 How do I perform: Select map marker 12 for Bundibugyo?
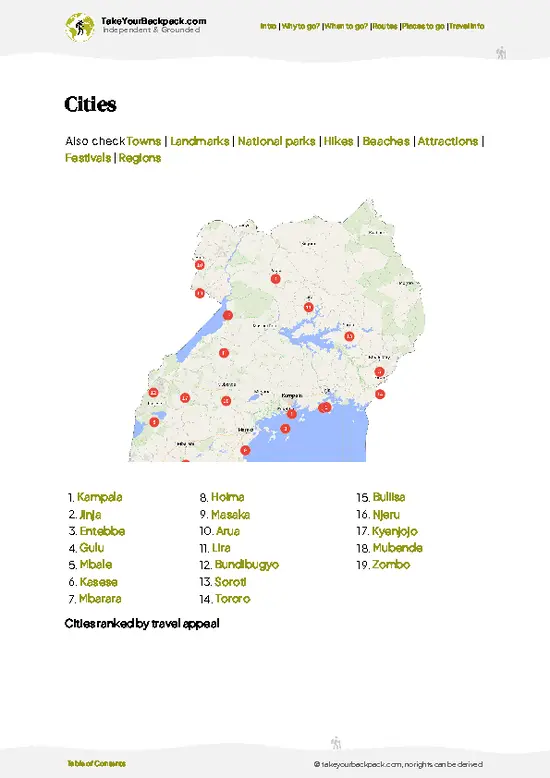click(153, 392)
